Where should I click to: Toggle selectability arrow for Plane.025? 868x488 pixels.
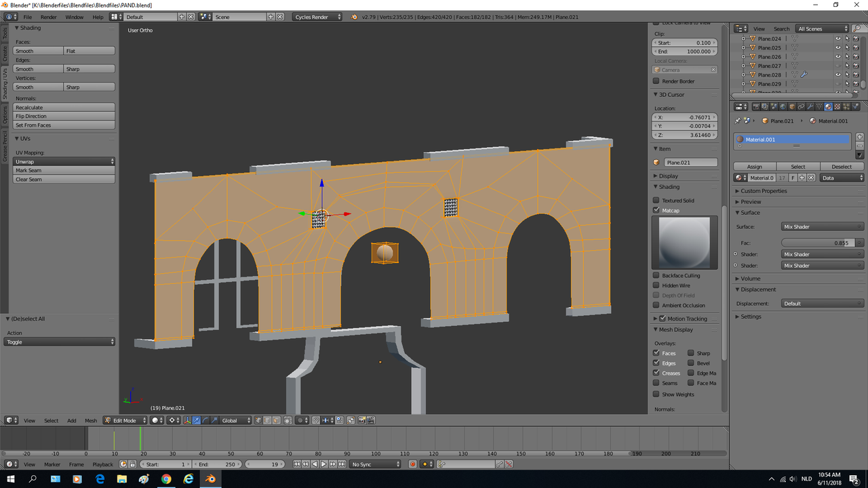[x=847, y=47]
